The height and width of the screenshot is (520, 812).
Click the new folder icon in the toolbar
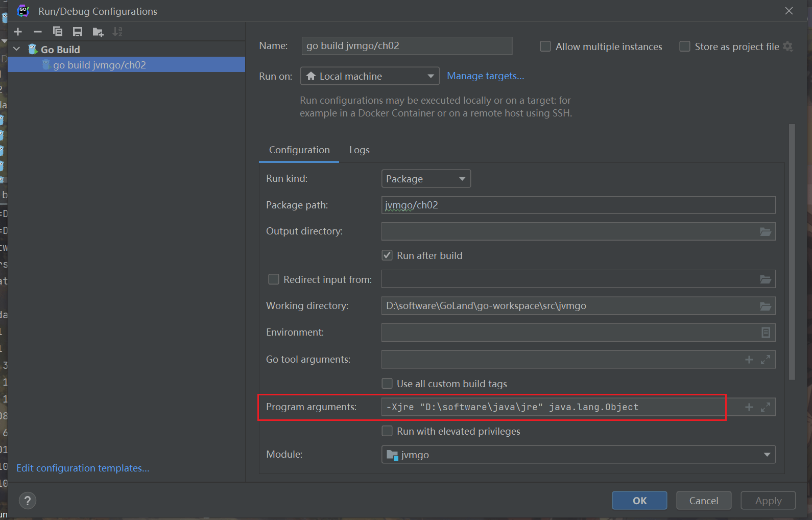click(x=98, y=32)
